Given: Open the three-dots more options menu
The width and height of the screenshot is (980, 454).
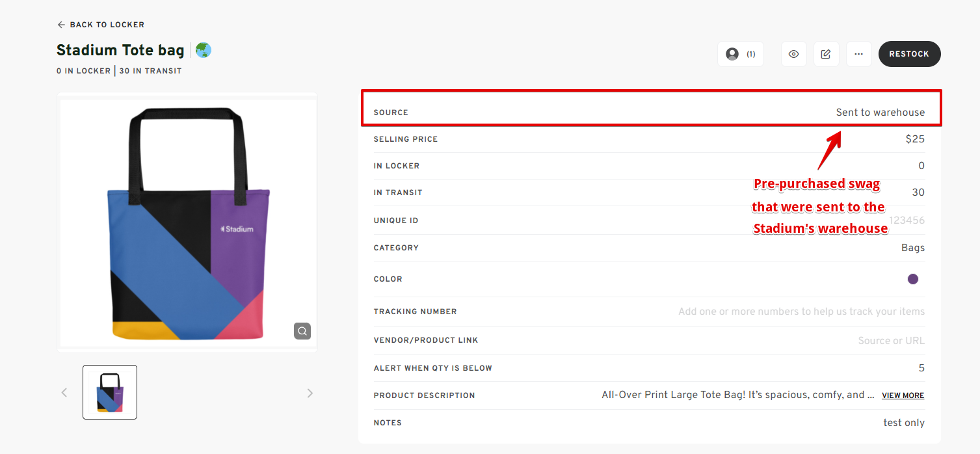Looking at the screenshot, I should (858, 54).
